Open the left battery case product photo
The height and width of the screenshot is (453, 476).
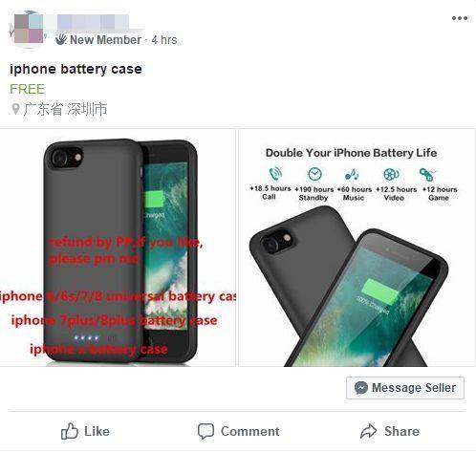click(118, 248)
